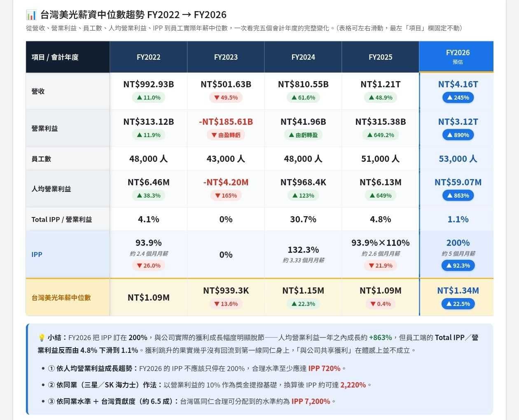519x420 pixels.
Task: Select the FY2024 column header
Action: click(303, 57)
